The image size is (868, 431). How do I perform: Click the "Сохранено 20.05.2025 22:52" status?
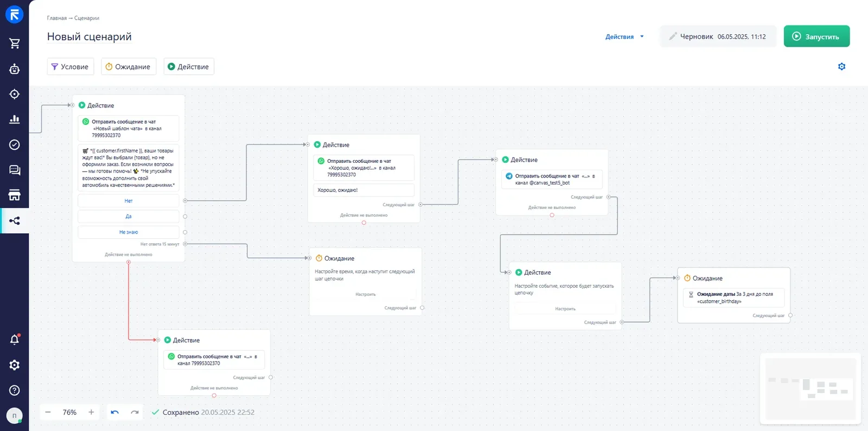point(203,413)
